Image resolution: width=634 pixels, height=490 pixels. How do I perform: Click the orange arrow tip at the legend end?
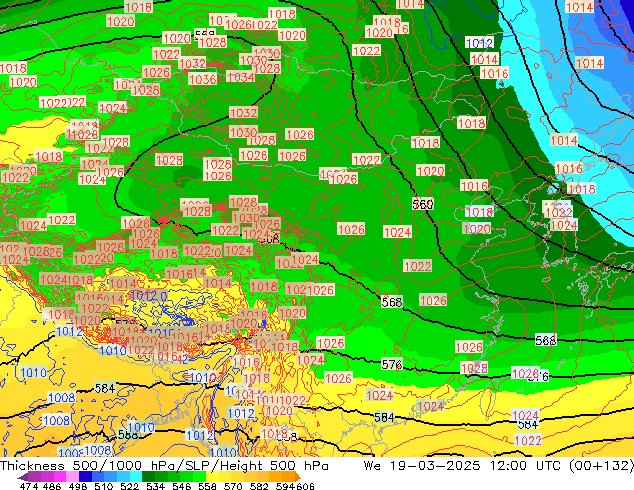[x=298, y=477]
